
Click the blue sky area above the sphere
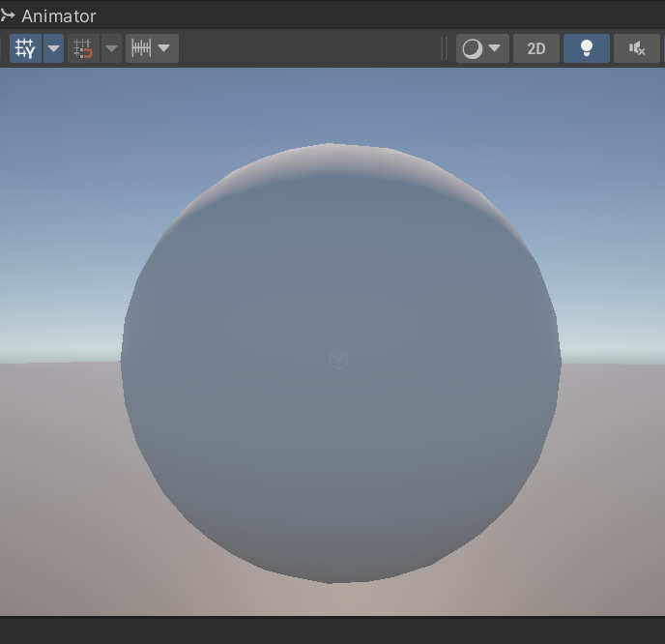(x=331, y=103)
